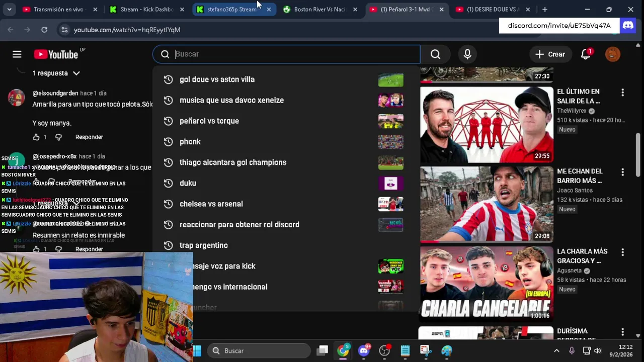
Task: Open the Discord extension icon
Action: pyautogui.click(x=628, y=25)
